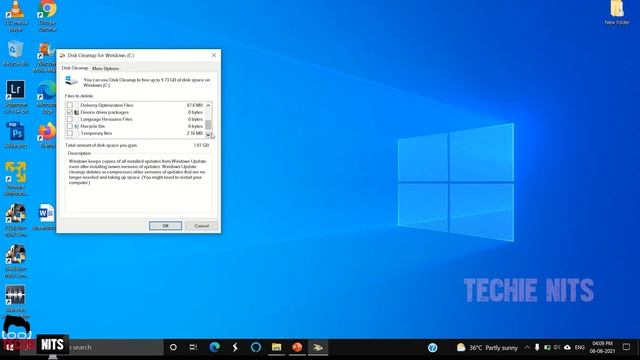Check the Temporary files checkbox
The width and height of the screenshot is (640, 360).
coord(70,133)
